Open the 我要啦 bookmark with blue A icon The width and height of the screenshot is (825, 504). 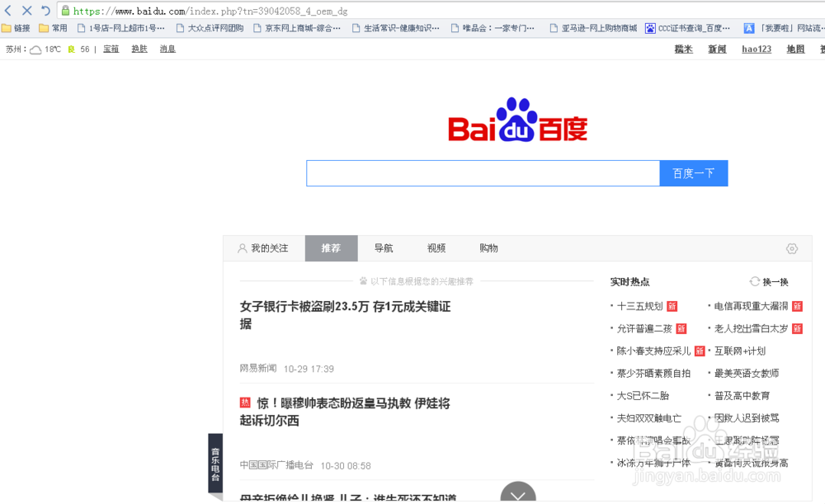(x=784, y=28)
